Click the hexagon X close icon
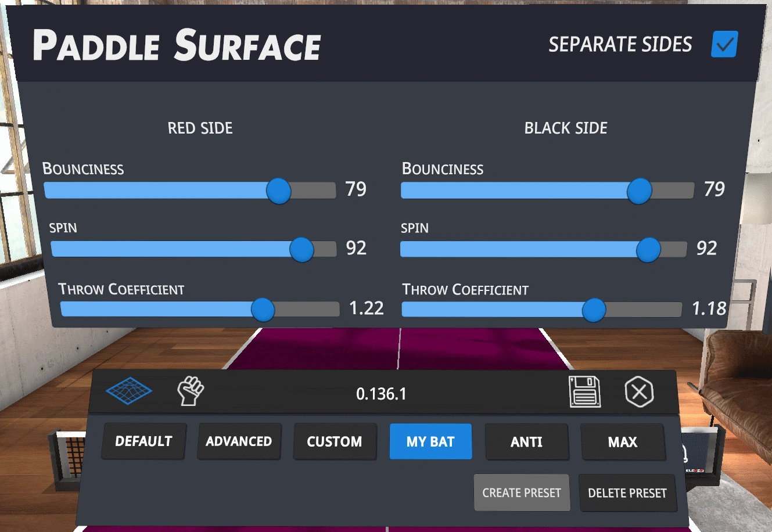This screenshot has width=772, height=532. [639, 392]
